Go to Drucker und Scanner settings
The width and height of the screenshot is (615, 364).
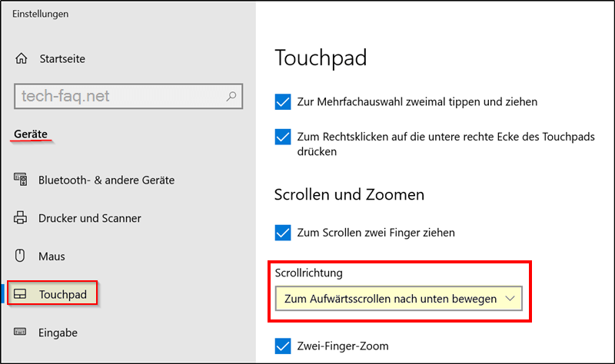coord(90,218)
